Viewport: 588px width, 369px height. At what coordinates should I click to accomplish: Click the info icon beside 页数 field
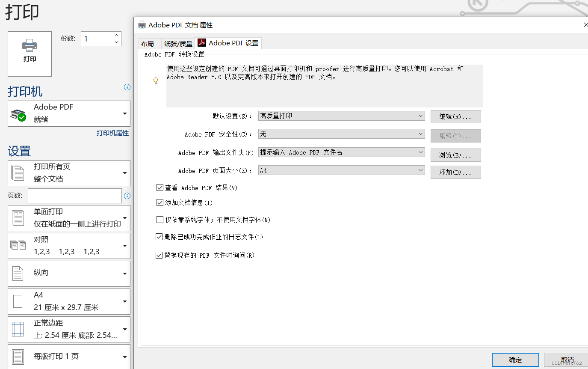(x=127, y=196)
